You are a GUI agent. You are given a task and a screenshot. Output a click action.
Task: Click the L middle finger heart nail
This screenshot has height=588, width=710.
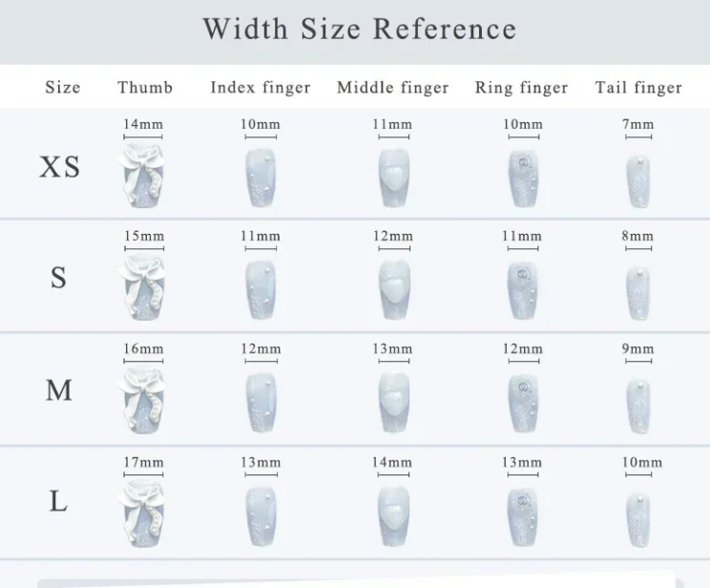click(x=391, y=514)
